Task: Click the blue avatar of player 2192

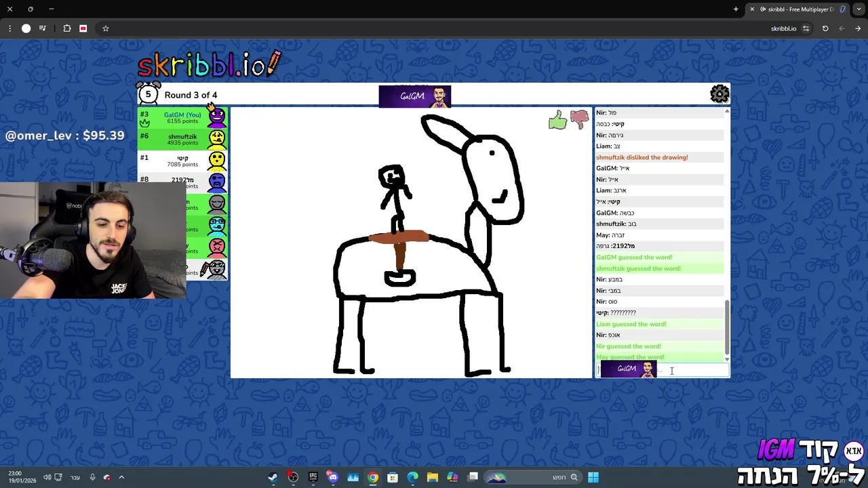Action: (216, 182)
